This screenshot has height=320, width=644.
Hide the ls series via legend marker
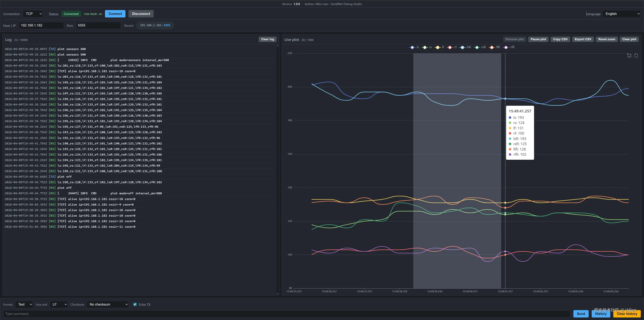click(x=412, y=47)
